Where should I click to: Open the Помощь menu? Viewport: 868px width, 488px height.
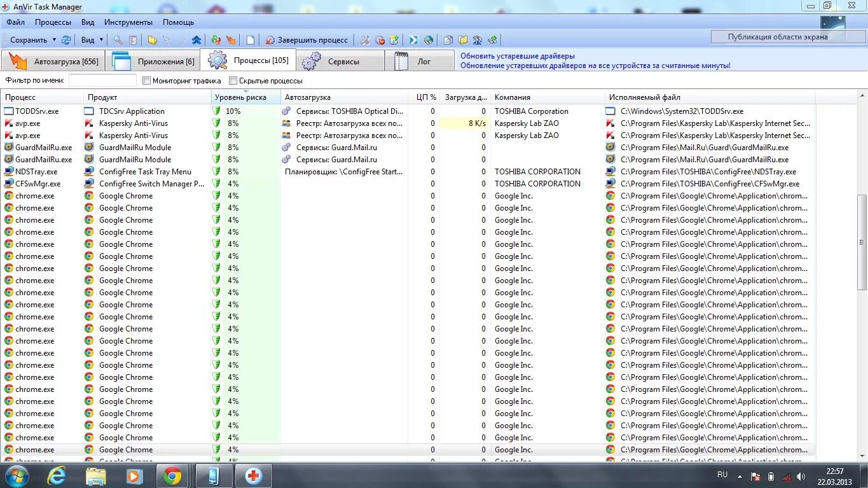click(x=179, y=22)
